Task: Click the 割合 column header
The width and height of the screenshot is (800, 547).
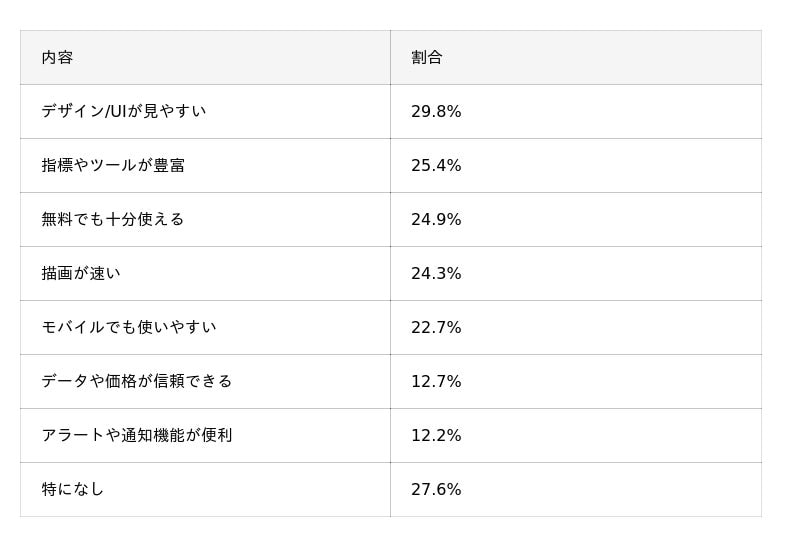Action: pos(427,58)
